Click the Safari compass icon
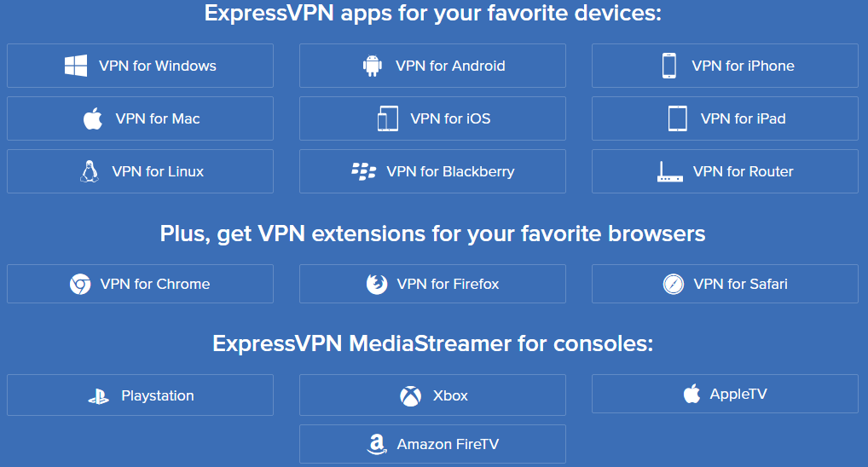Image resolution: width=868 pixels, height=467 pixels. (674, 284)
